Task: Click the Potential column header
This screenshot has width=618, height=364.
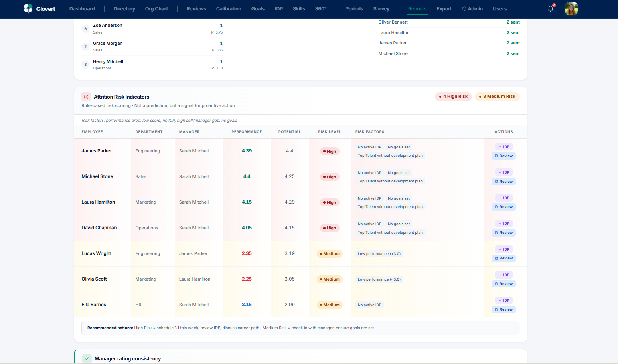Action: tap(290, 132)
